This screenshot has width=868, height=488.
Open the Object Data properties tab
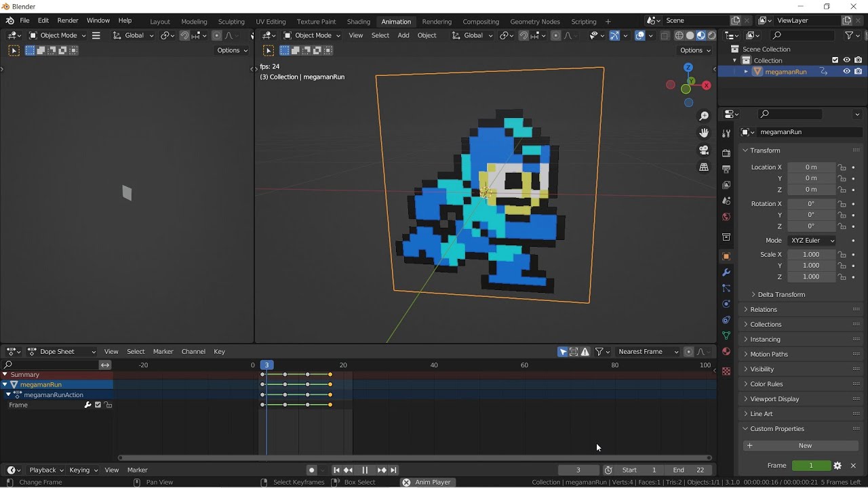pyautogui.click(x=726, y=335)
